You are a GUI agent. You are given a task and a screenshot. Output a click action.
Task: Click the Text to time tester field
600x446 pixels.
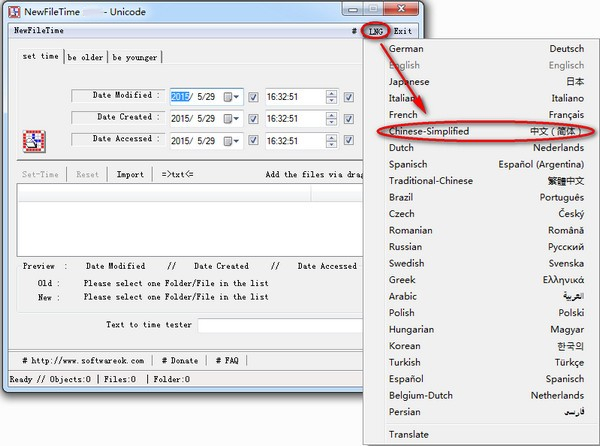point(277,325)
